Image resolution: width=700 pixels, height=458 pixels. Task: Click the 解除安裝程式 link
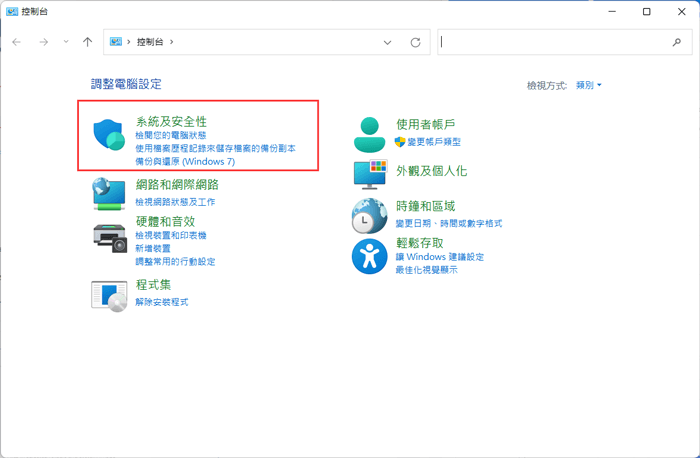(162, 302)
